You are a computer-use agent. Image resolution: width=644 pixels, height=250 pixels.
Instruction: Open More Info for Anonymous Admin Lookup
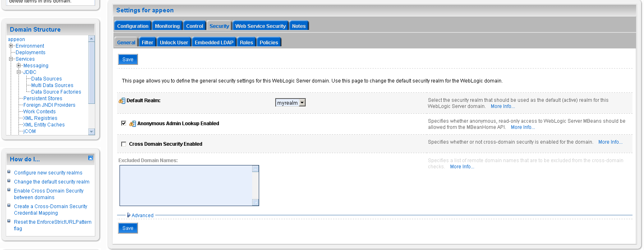[523, 127]
